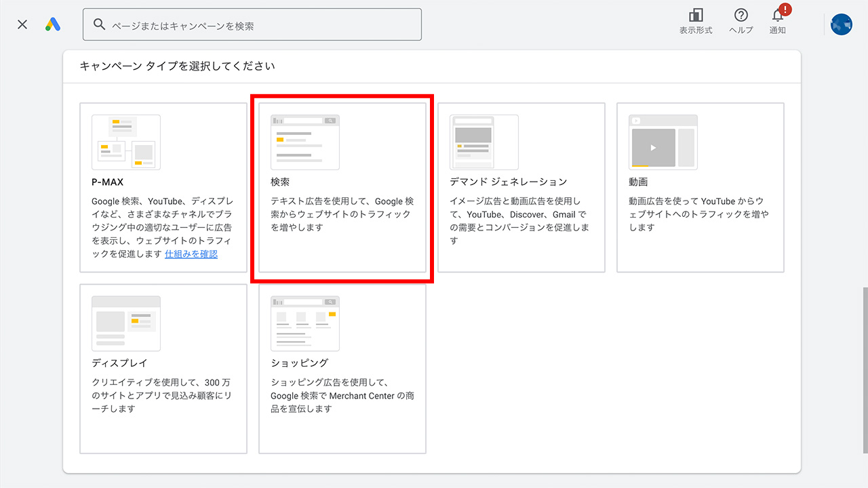The image size is (868, 488).
Task: Dismiss the screen with the X button
Action: pos(22,24)
